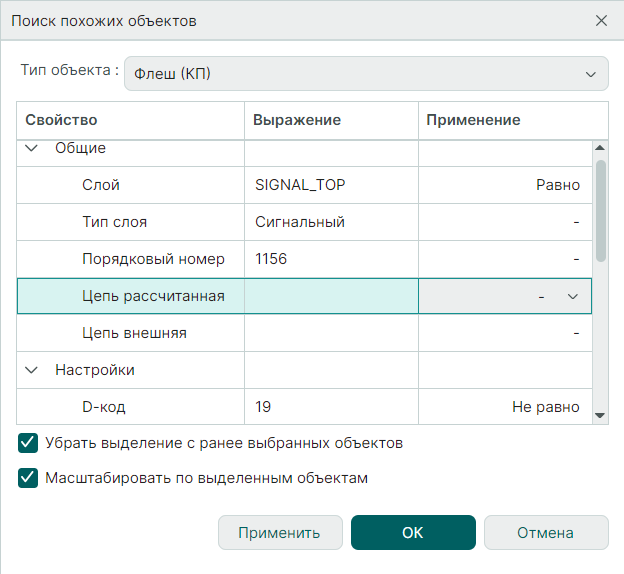Screen dimensions: 624x574
Task: Click the Не равно value for D-код
Action: point(545,407)
